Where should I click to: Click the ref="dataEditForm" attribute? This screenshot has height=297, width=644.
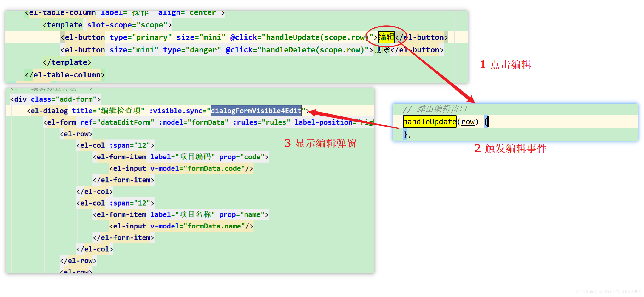pos(117,122)
